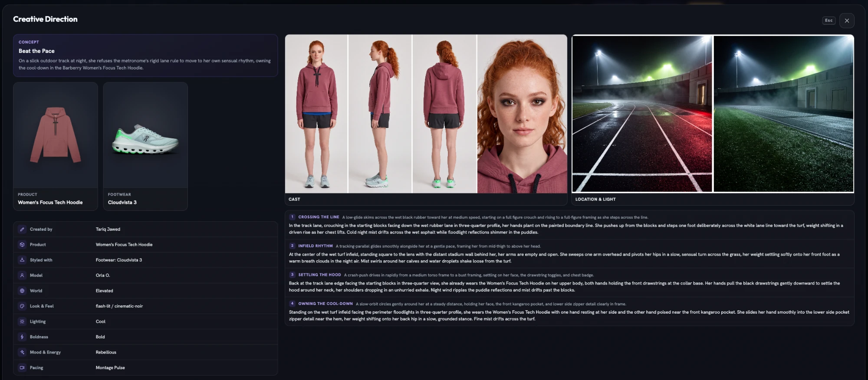The width and height of the screenshot is (868, 380).
Task: Click the lightning bolt icon beside Boldness
Action: point(22,337)
